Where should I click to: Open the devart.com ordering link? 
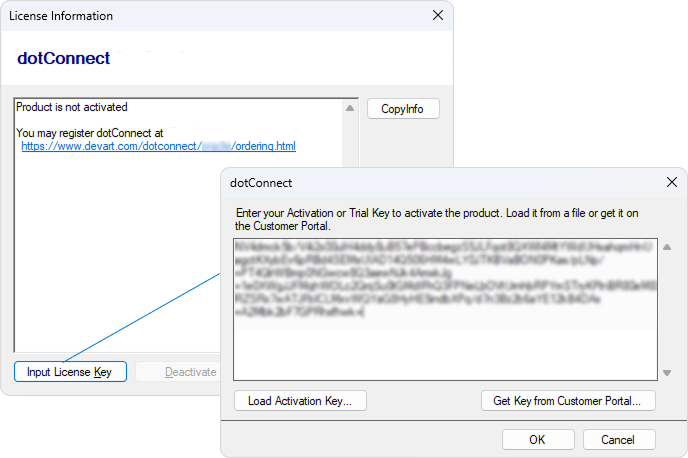[158, 146]
